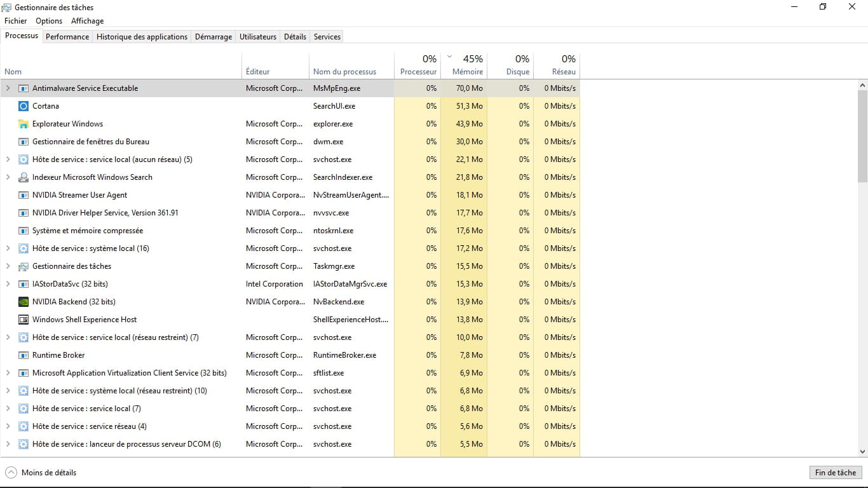Expand the Gestionnaire des tâches process row
The width and height of the screenshot is (868, 488).
coord(8,266)
